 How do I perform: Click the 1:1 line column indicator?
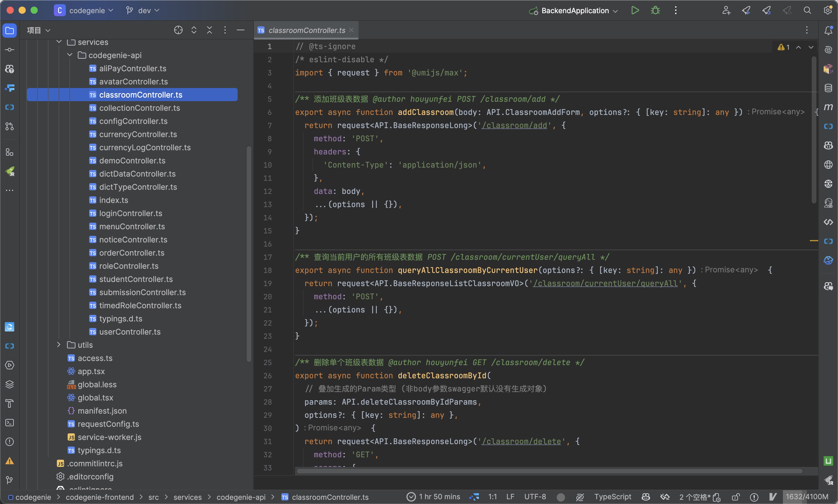coord(493,497)
